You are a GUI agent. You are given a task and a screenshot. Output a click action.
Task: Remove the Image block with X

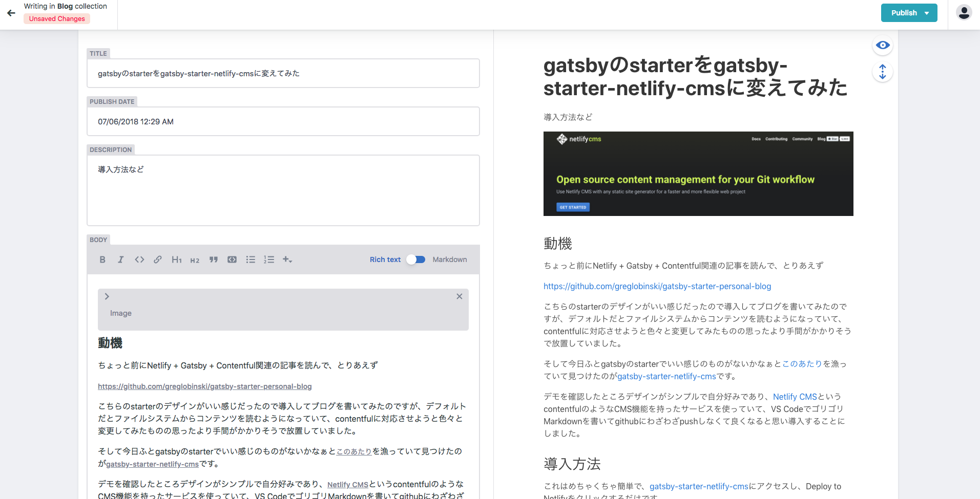tap(459, 296)
